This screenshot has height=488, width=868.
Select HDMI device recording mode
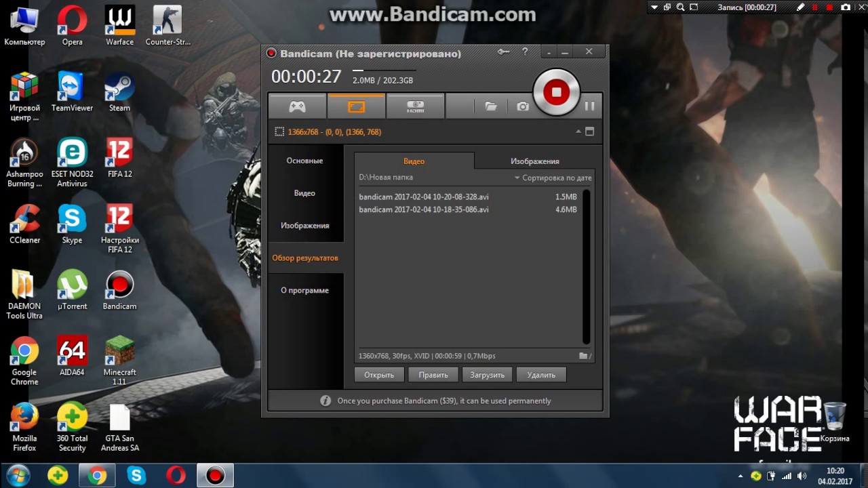coord(415,106)
